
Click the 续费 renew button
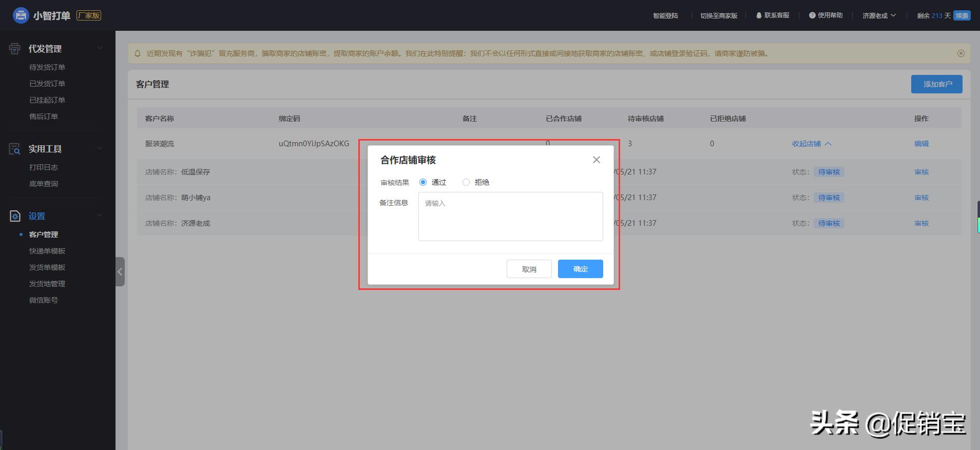[962, 15]
